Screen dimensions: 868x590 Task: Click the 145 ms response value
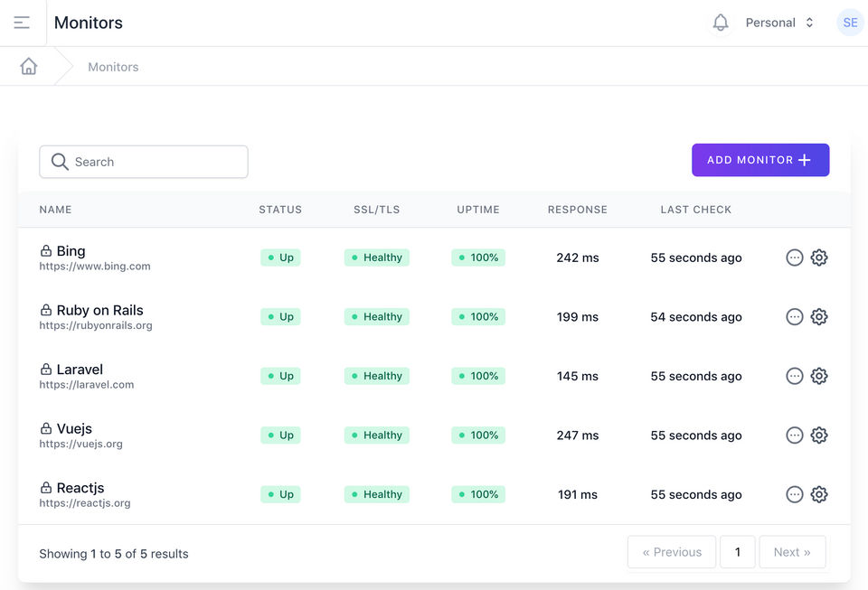pyautogui.click(x=578, y=376)
